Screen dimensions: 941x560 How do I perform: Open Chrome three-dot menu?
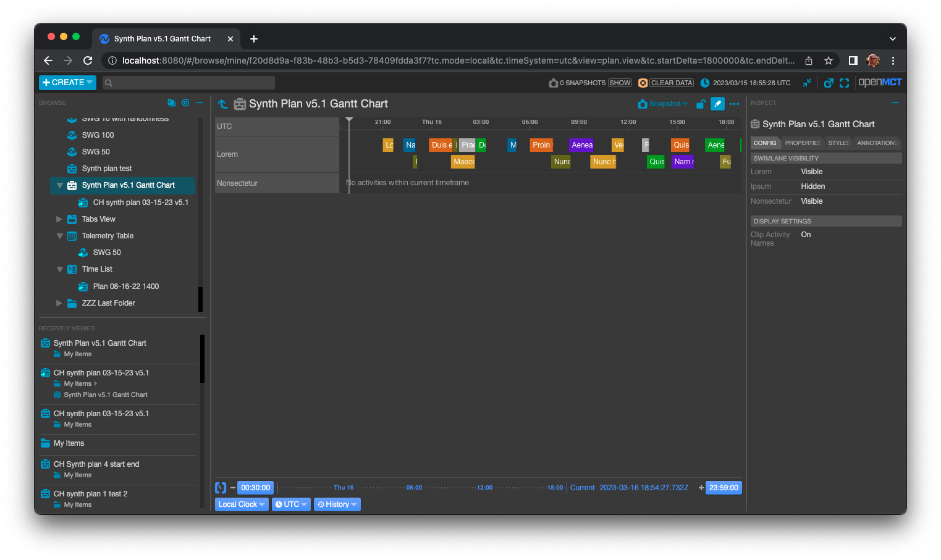click(893, 61)
